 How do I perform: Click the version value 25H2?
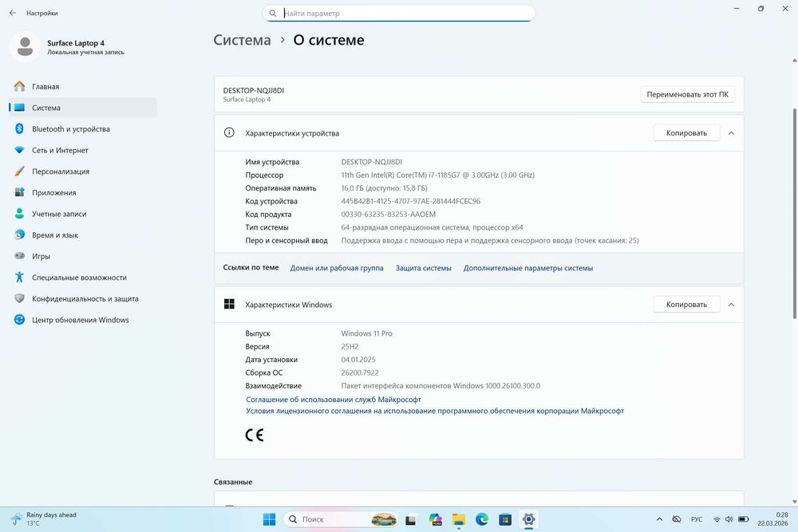tap(350, 347)
